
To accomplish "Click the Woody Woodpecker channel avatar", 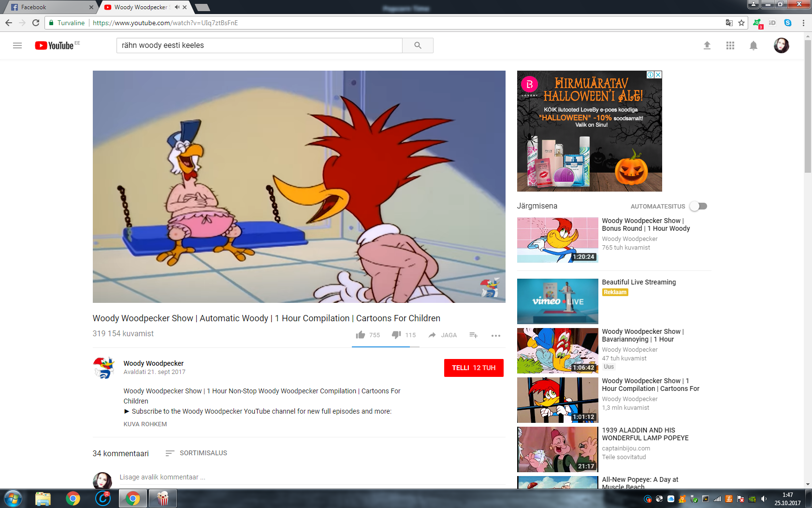I will [x=103, y=368].
